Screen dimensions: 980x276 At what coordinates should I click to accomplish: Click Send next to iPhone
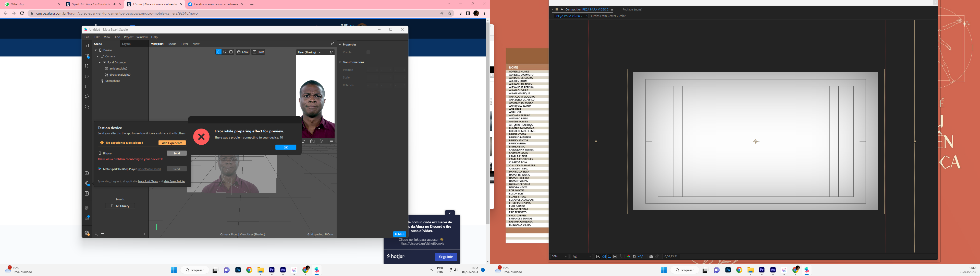pyautogui.click(x=177, y=153)
